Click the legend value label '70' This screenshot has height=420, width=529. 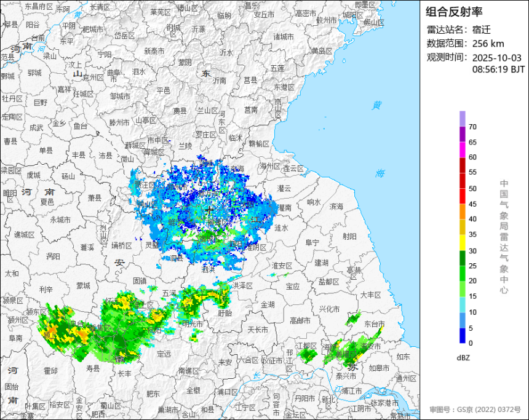click(472, 127)
